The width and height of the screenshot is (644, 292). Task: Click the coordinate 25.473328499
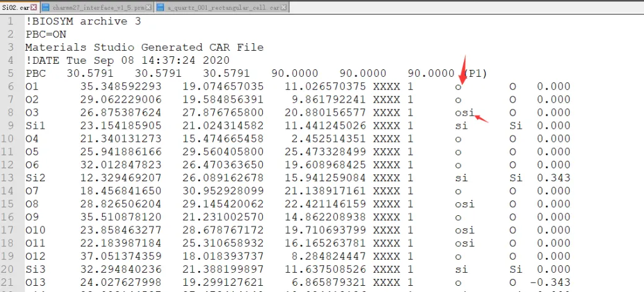pyautogui.click(x=324, y=152)
